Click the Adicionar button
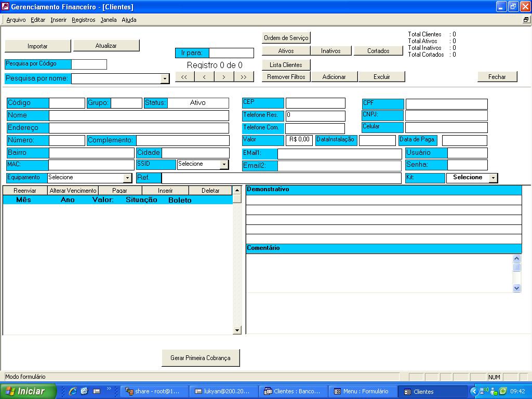The image size is (532, 399). coord(334,77)
